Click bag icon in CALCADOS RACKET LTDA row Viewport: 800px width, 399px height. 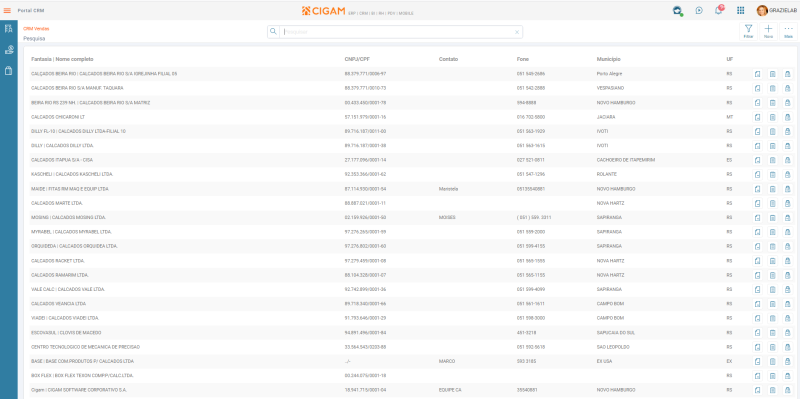coord(787,261)
